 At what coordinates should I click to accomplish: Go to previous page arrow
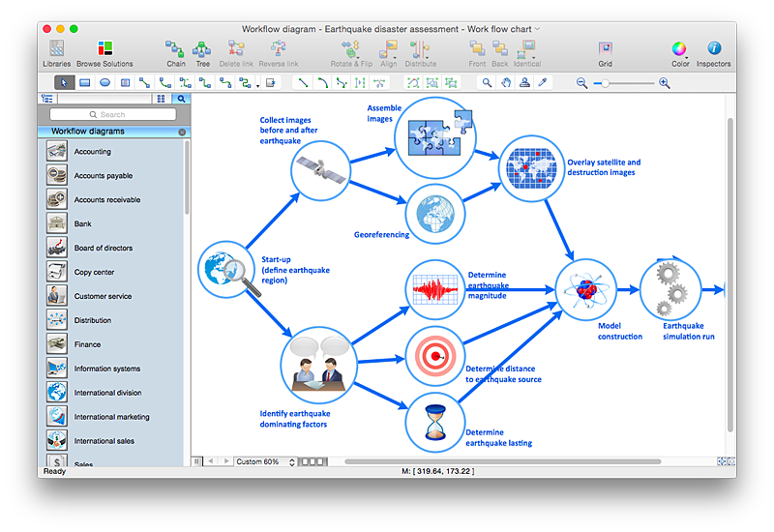point(211,461)
